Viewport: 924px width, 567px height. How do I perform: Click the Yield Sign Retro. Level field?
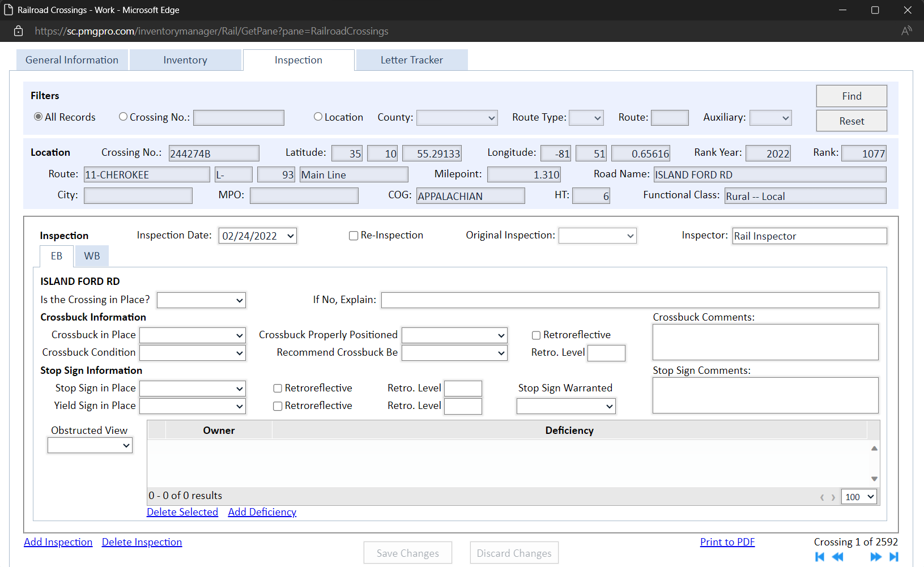(463, 406)
